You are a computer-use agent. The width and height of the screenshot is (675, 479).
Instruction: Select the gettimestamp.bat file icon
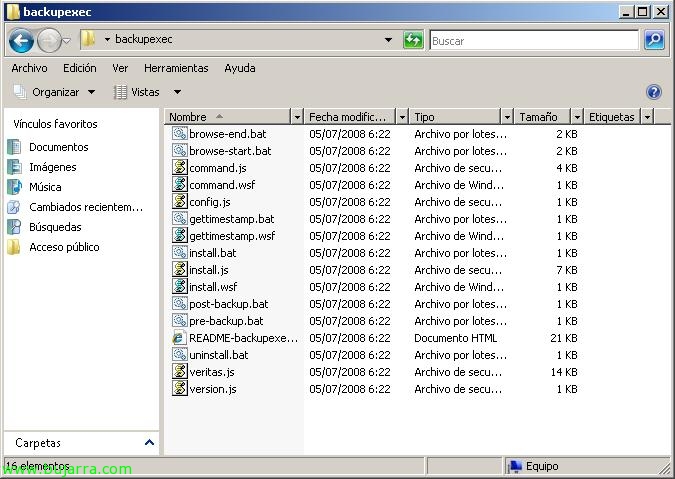[180, 218]
